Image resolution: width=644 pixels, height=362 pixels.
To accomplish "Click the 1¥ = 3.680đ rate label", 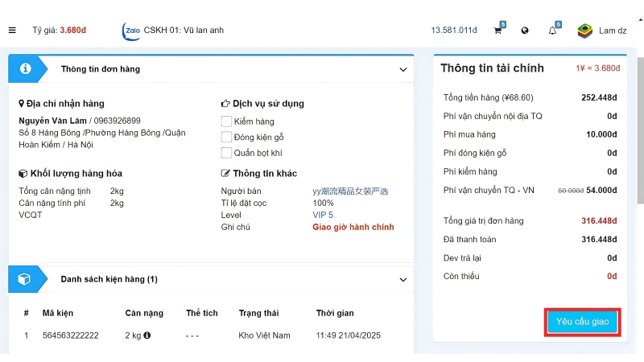I will [x=597, y=68].
